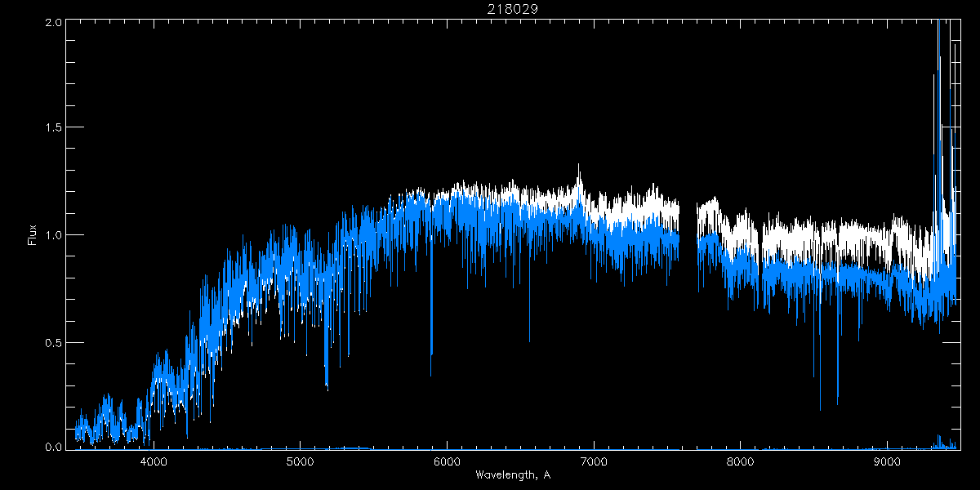Click the 7000 x-axis tick label
This screenshot has height=490, width=980.
click(x=594, y=461)
